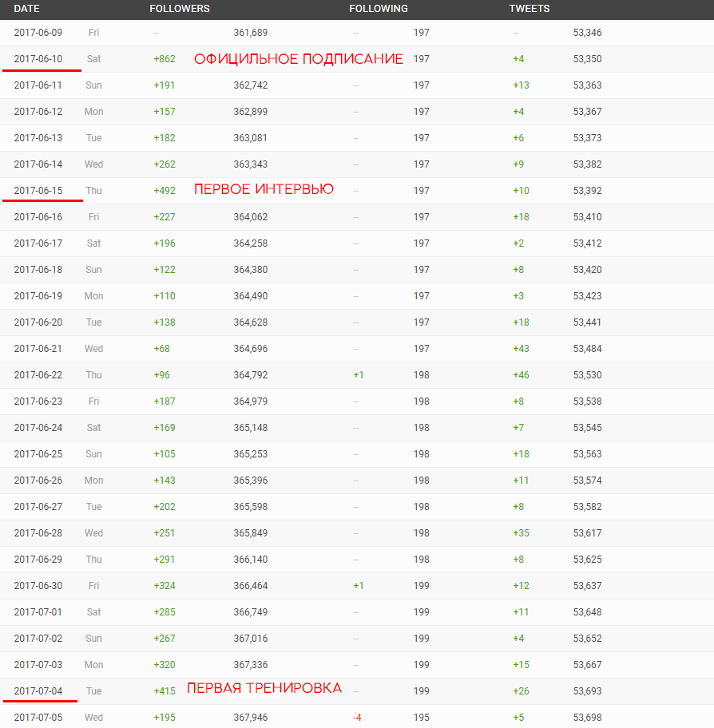The height and width of the screenshot is (728, 714).
Task: Select the 2017-06-09 date cell
Action: tap(38, 33)
